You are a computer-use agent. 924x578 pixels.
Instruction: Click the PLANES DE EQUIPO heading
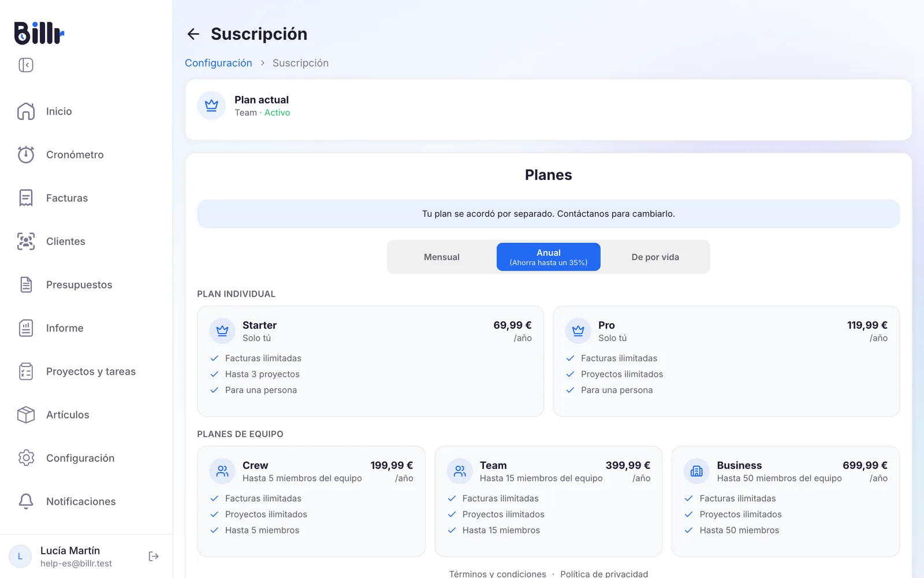tap(240, 434)
